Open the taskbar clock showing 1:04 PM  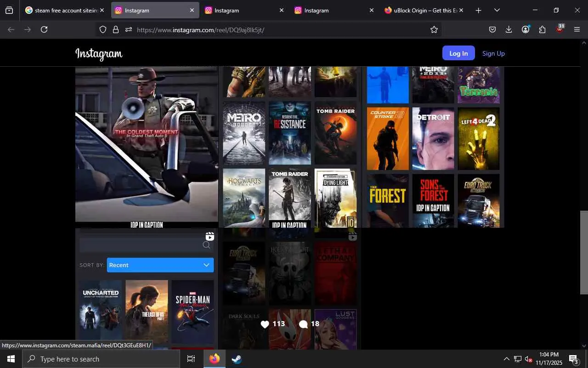click(x=548, y=359)
